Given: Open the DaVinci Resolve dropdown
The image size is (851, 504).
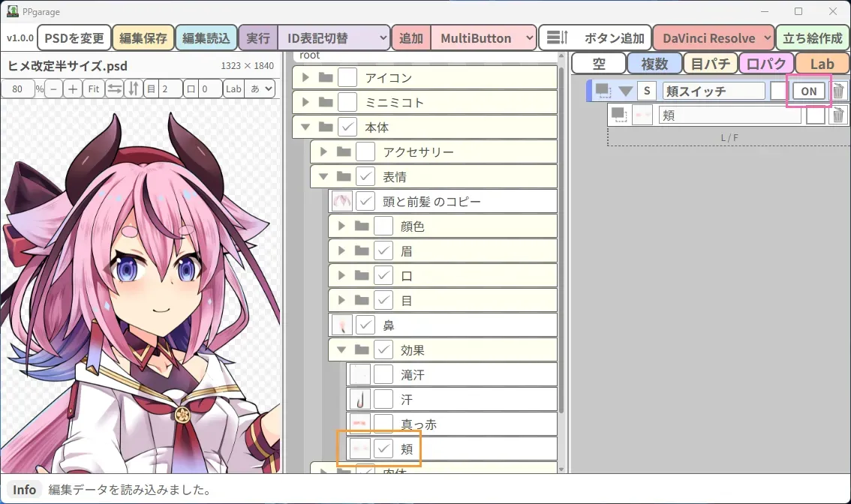Looking at the screenshot, I should (x=714, y=38).
